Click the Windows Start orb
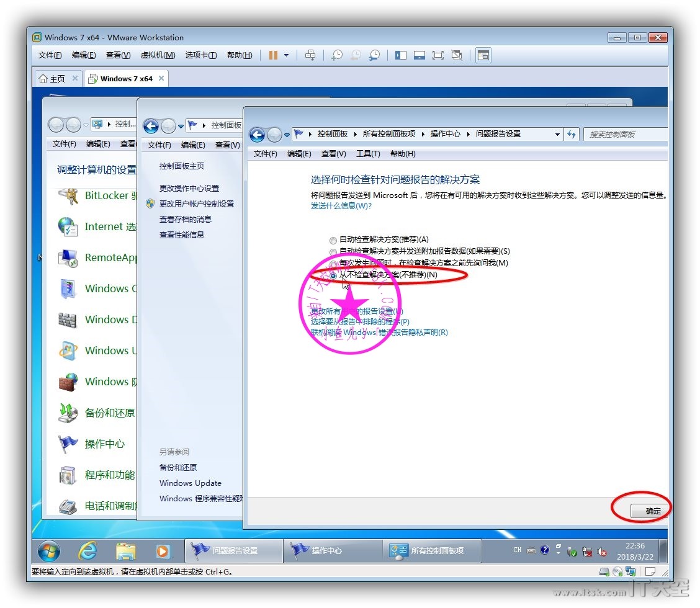Viewport: 700px width, 608px height. tap(49, 550)
